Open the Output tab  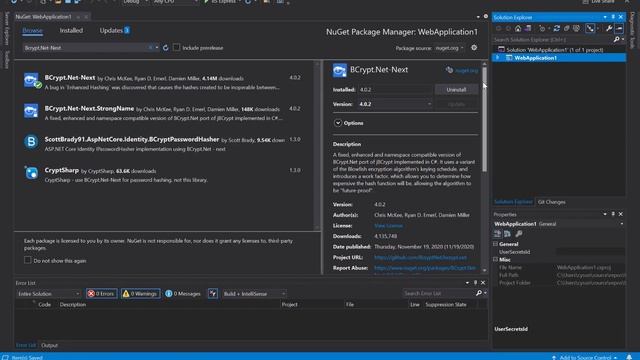pyautogui.click(x=49, y=345)
